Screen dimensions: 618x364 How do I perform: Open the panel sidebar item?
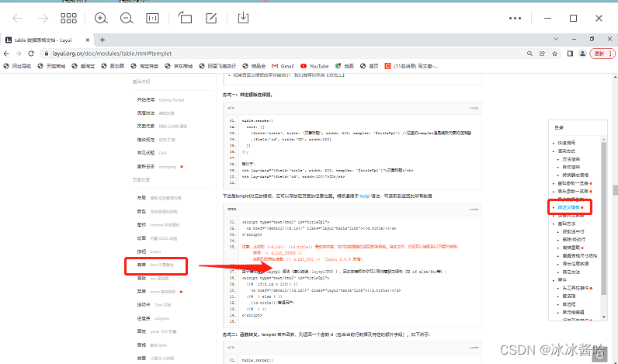pos(157,331)
